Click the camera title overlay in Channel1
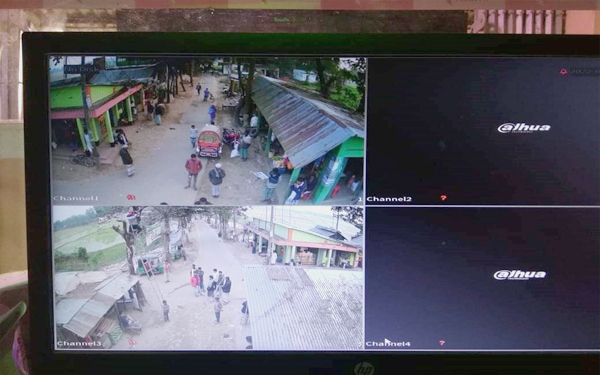The width and height of the screenshot is (600, 375). point(81,69)
